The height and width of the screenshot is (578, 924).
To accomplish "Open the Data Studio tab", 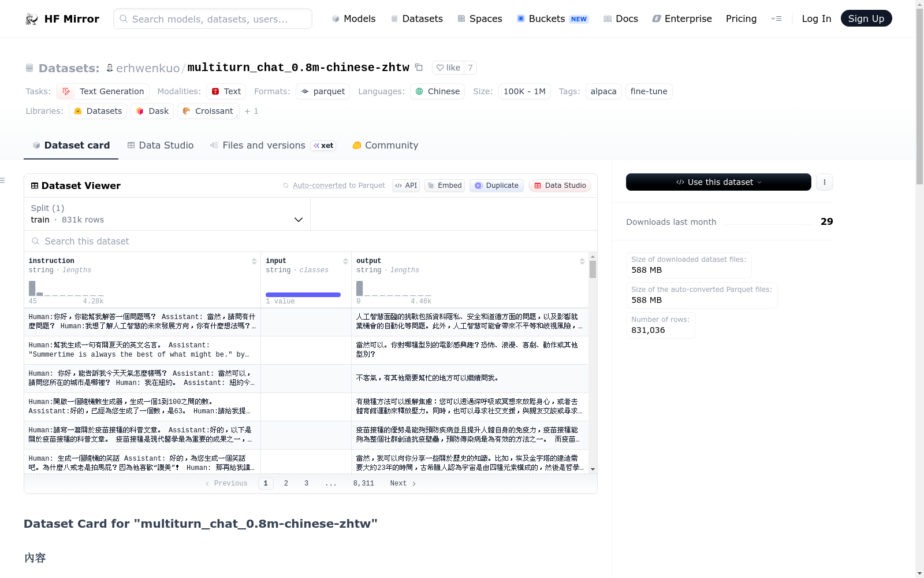I will pos(161,146).
